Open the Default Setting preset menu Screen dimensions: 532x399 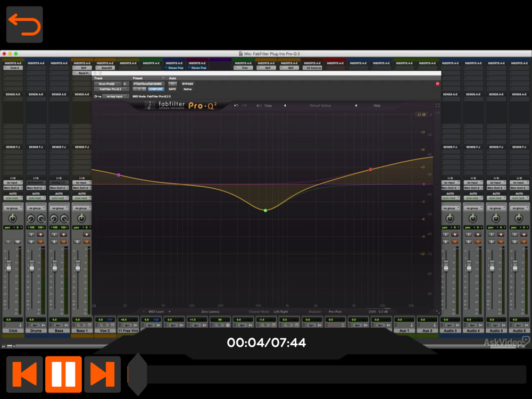point(320,105)
